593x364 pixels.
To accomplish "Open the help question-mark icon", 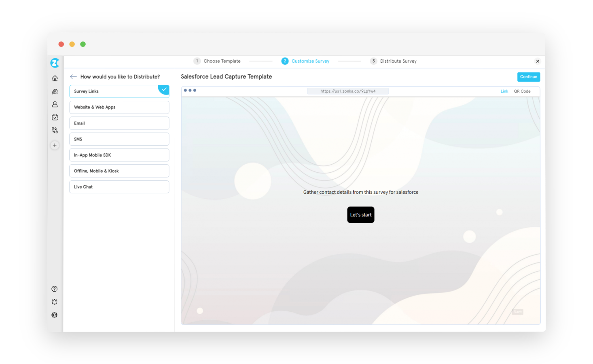I will [x=55, y=289].
